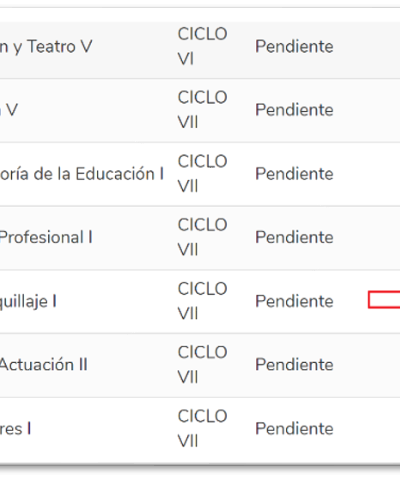400x477 pixels.
Task: Select the 'Actuación II' course name
Action: pyautogui.click(x=44, y=364)
